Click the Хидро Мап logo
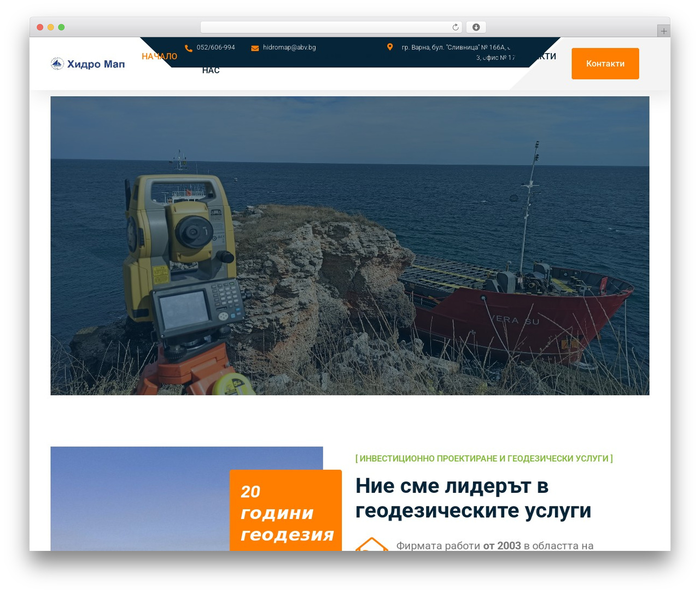 pyautogui.click(x=88, y=64)
